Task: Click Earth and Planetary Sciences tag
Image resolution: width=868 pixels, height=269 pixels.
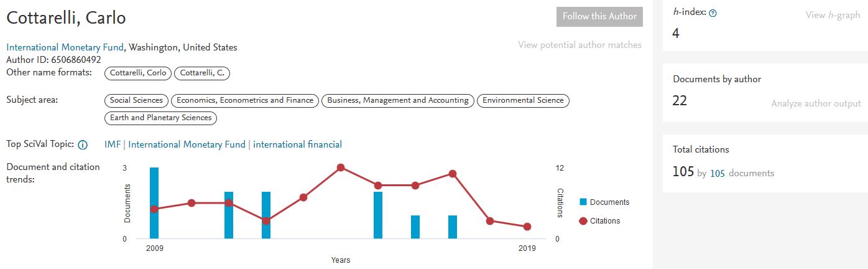Action: [161, 118]
